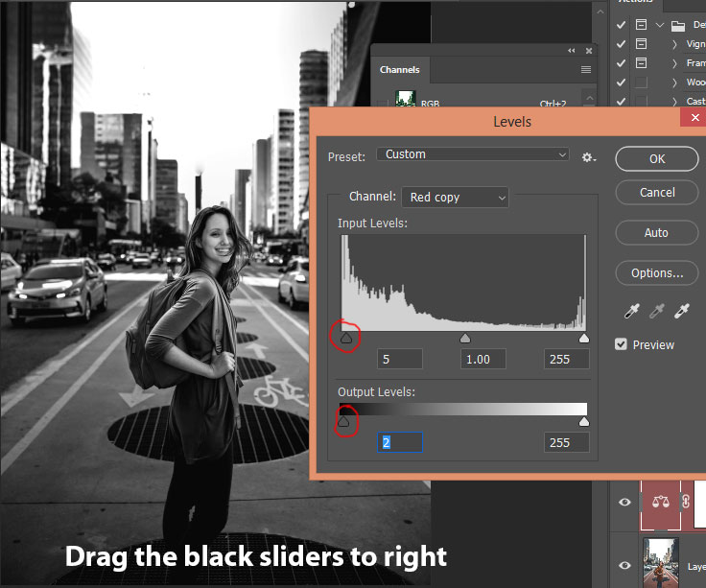The width and height of the screenshot is (706, 588).
Task: Toggle the checkmark for the action set row
Action: 621,25
